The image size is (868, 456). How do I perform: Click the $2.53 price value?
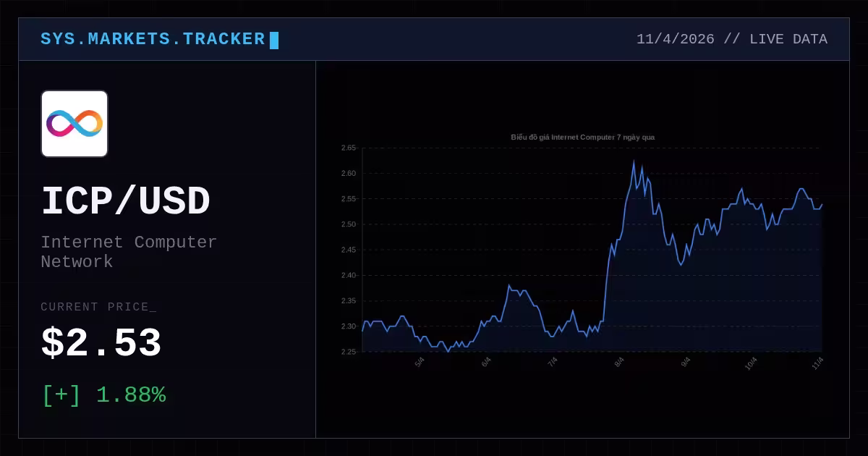(101, 344)
